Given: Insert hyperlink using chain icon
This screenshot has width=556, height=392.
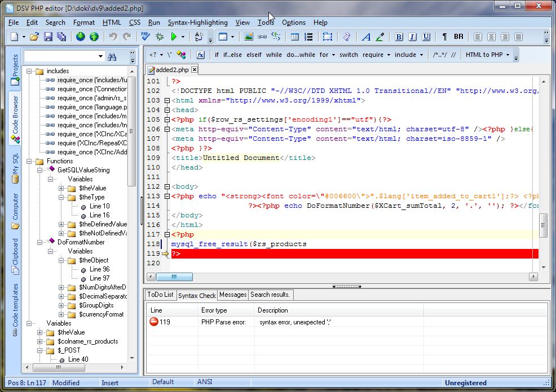Looking at the screenshot, I should pos(262,37).
